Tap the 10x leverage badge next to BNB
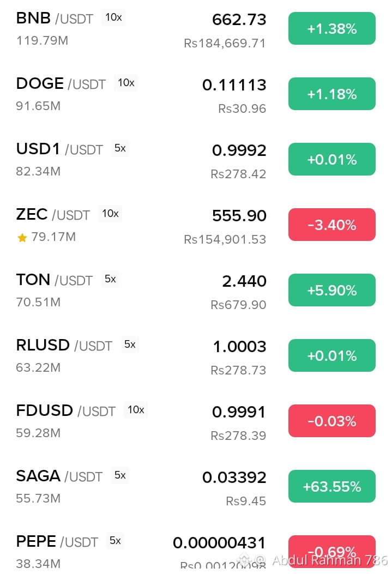The height and width of the screenshot is (574, 392). (113, 17)
